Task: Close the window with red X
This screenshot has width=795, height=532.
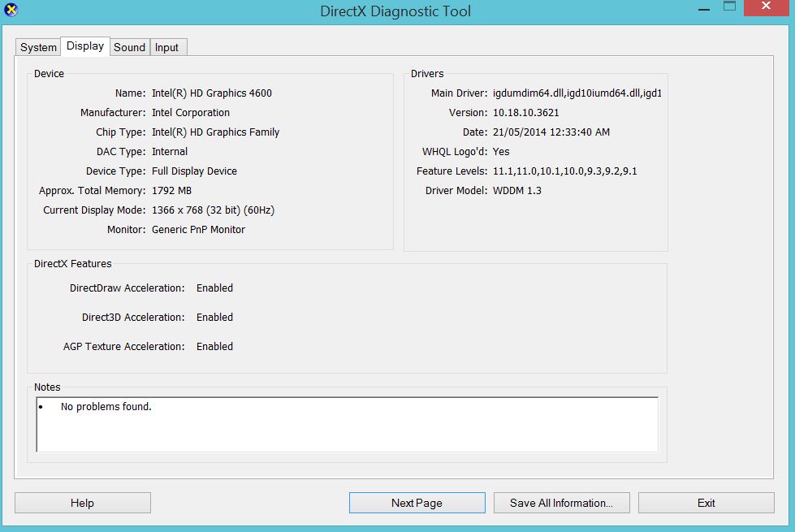Action: (x=766, y=7)
